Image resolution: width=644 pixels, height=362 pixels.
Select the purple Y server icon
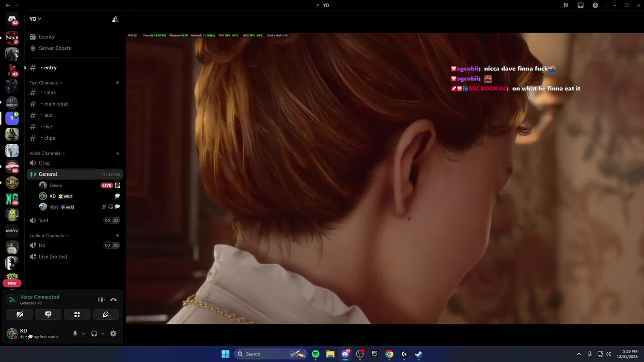12,118
